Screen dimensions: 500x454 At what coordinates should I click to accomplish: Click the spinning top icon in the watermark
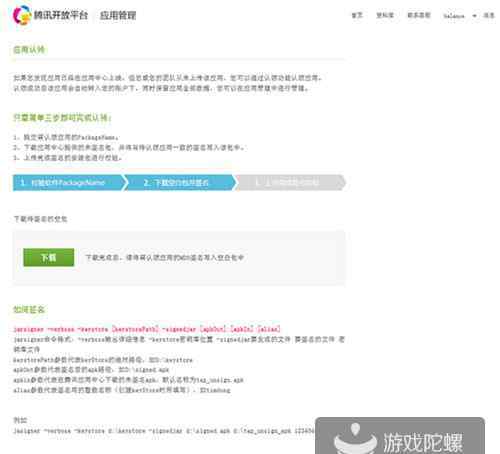tap(355, 438)
